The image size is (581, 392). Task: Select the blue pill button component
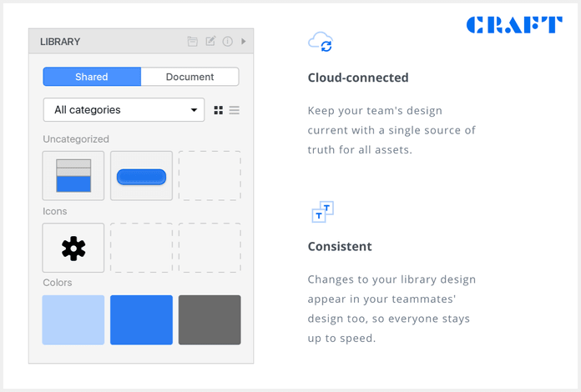point(141,176)
